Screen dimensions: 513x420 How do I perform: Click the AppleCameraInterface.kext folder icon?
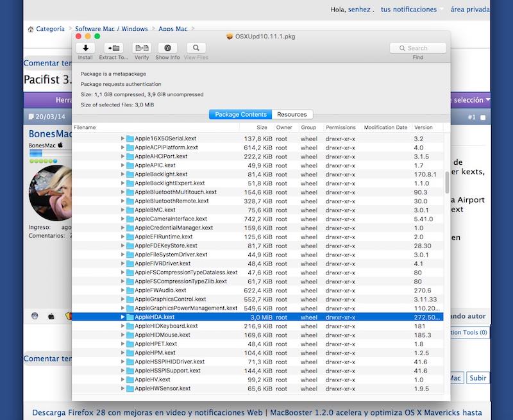130,219
